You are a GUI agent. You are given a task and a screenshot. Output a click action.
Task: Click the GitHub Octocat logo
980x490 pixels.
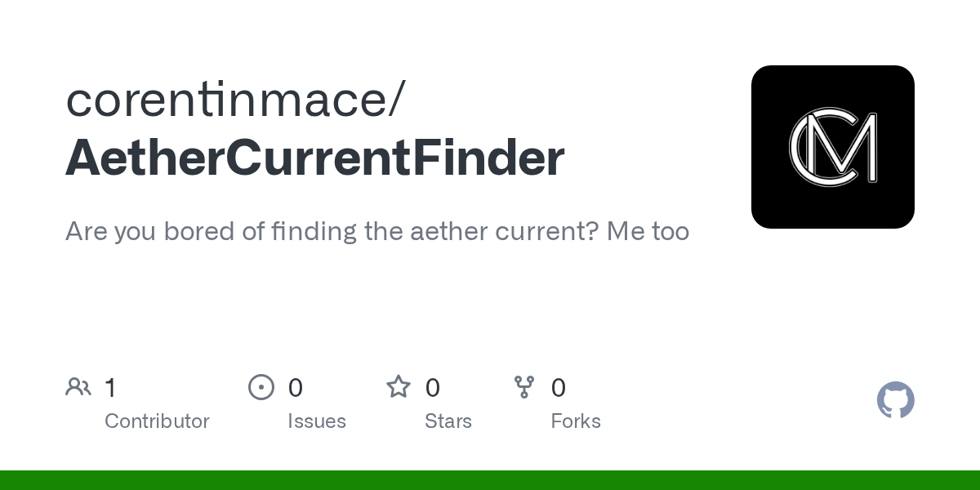(x=895, y=400)
